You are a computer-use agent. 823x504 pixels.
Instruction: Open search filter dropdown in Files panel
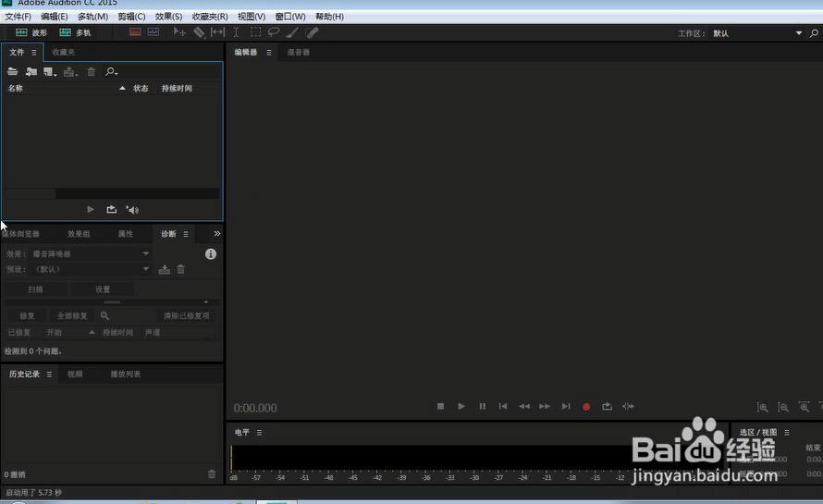(x=111, y=71)
